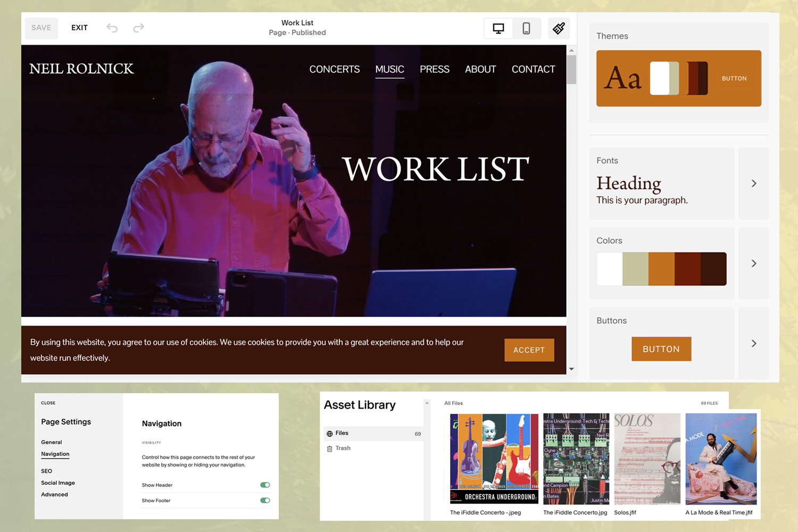Click the dark brown swatch in the theme card
798x532 pixels.
(702, 78)
